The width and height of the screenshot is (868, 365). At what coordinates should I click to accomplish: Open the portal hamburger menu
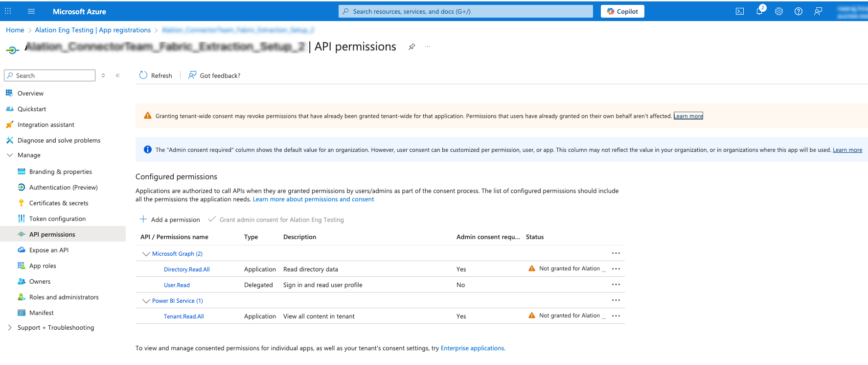click(31, 11)
